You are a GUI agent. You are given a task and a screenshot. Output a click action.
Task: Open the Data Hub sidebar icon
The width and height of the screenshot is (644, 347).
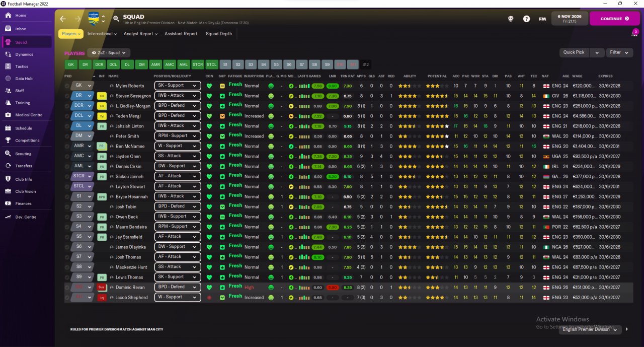[8, 79]
